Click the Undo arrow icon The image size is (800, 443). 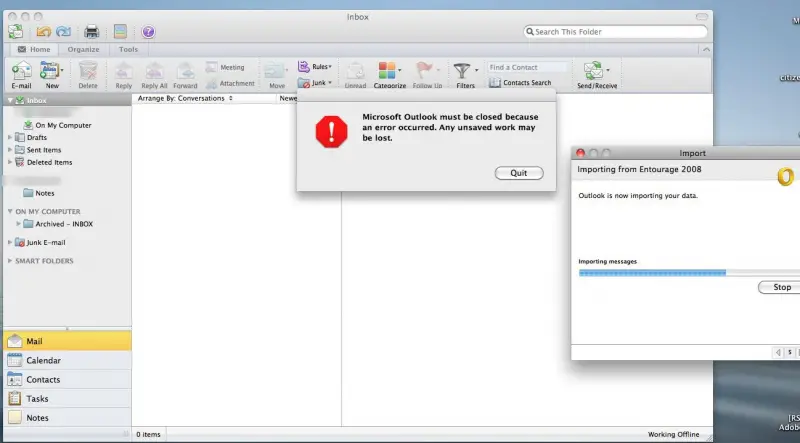point(43,32)
